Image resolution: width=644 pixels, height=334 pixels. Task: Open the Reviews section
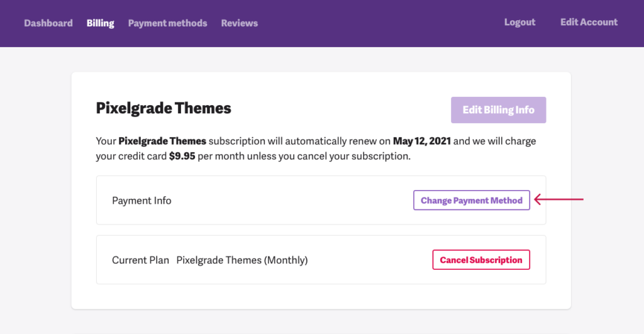coord(240,23)
